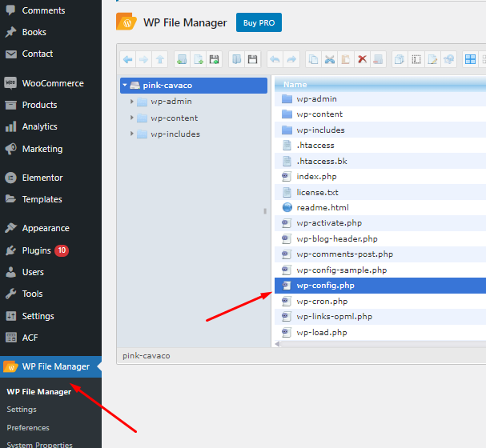The height and width of the screenshot is (448, 486).
Task: Copy the selected file
Action: [313, 59]
